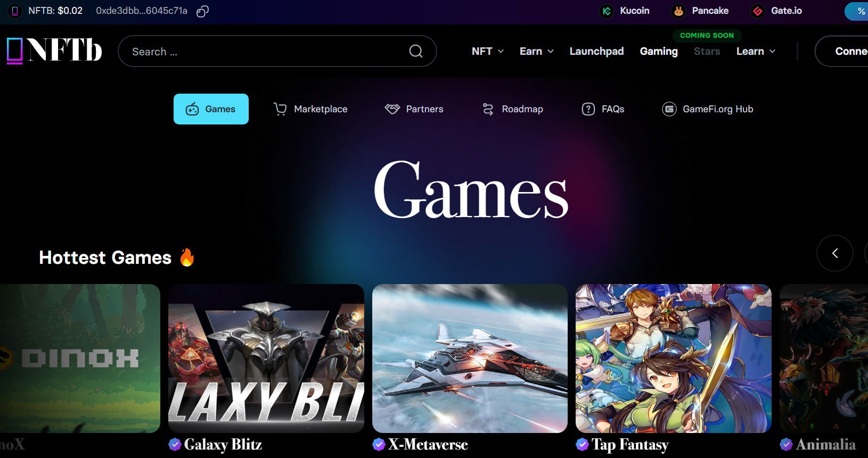
Task: Open the Pancake link
Action: pyautogui.click(x=710, y=11)
